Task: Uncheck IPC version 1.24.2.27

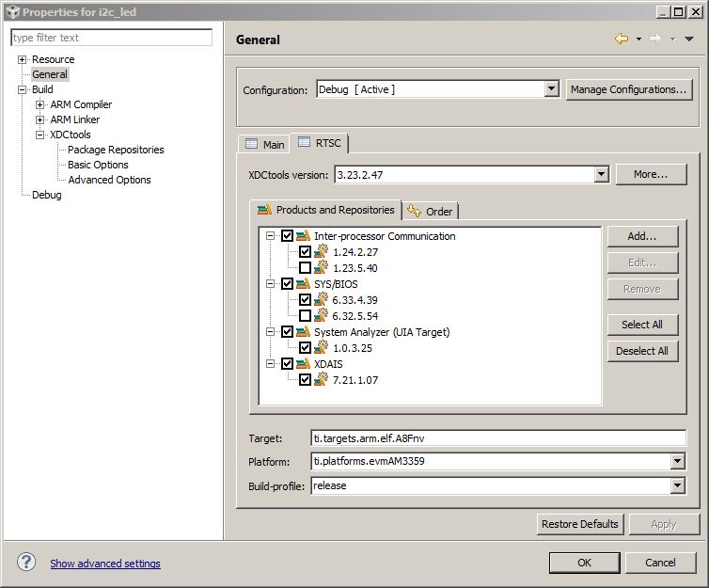Action: (306, 252)
